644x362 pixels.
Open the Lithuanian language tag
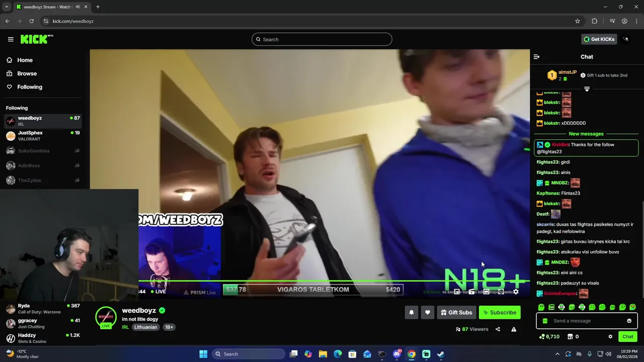[x=146, y=327]
